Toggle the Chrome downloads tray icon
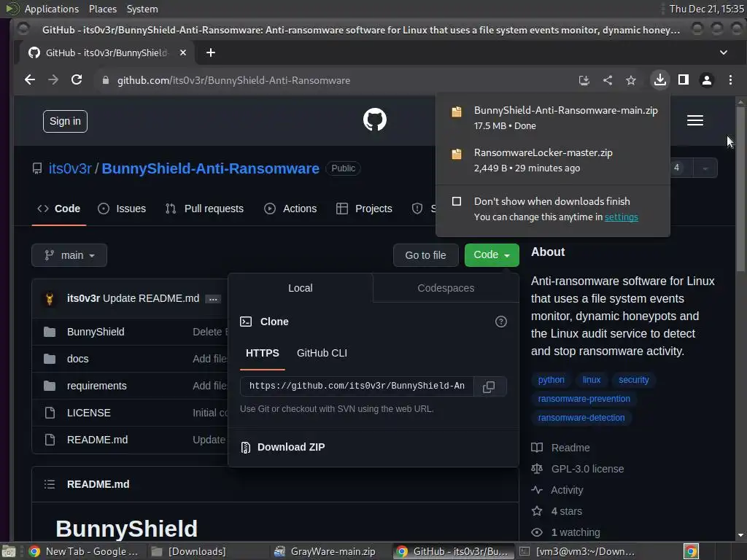Viewport: 747px width, 560px height. [x=659, y=79]
